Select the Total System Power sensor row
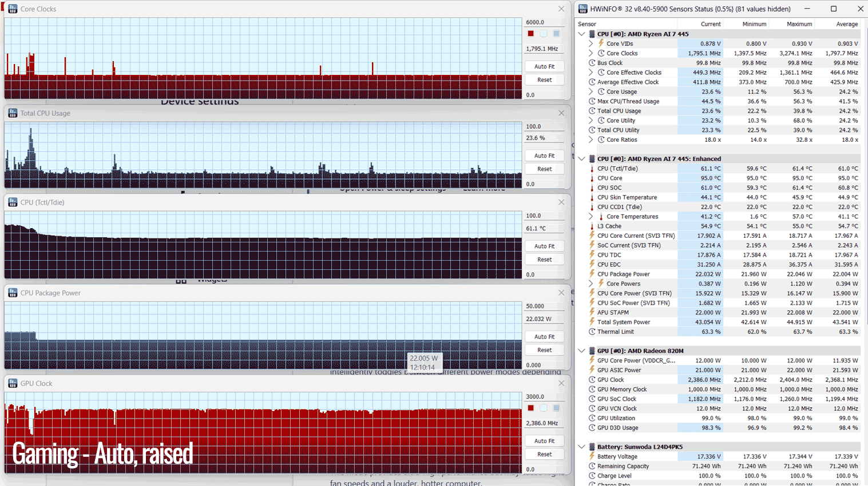Viewport: 868px width, 486px height. (718, 322)
